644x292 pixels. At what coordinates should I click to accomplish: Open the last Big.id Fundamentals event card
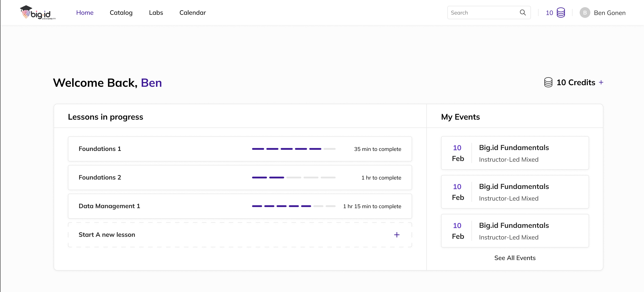coord(514,231)
